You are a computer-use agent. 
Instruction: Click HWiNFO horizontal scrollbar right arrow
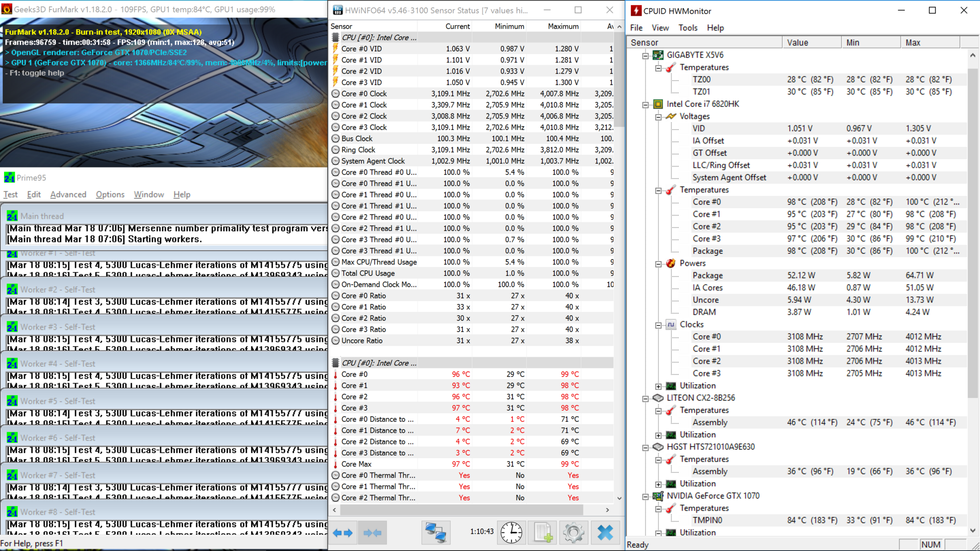pyautogui.click(x=607, y=510)
